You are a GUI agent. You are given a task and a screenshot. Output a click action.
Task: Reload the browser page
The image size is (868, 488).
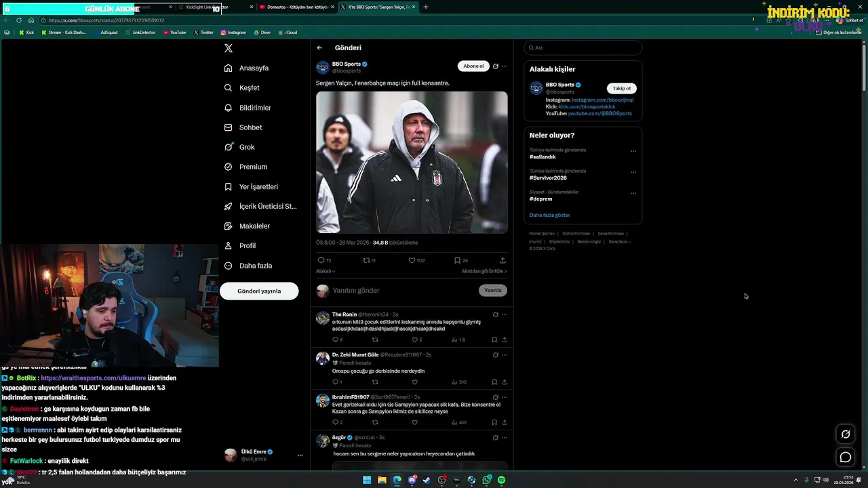(x=19, y=20)
